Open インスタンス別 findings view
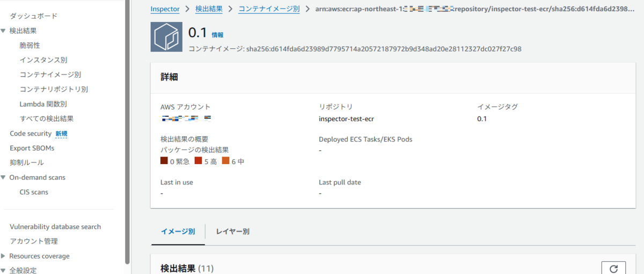This screenshot has width=644, height=274. [43, 60]
